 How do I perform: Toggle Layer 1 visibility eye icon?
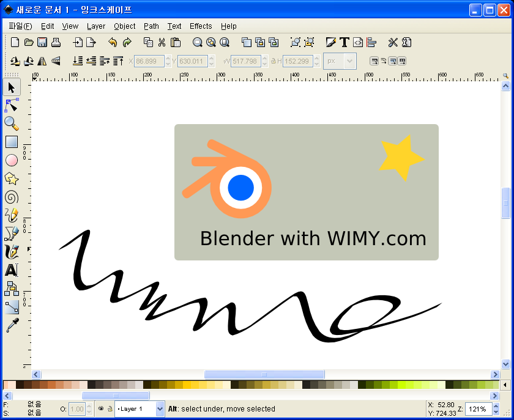tap(101, 408)
